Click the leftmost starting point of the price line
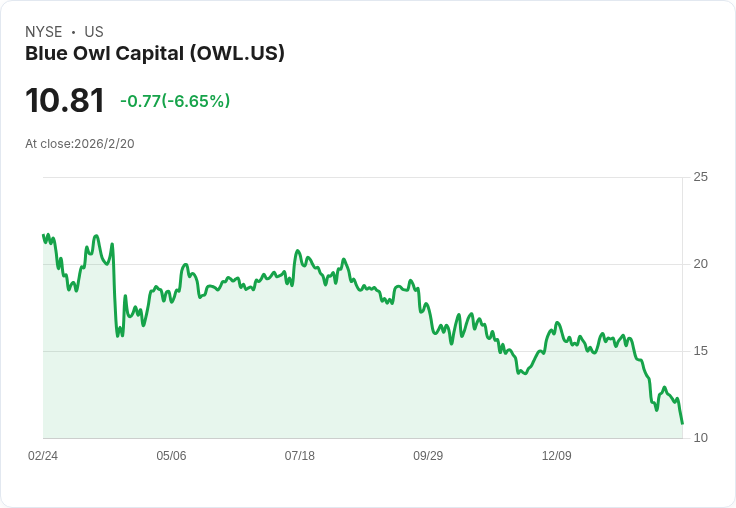The height and width of the screenshot is (508, 736). [43, 236]
